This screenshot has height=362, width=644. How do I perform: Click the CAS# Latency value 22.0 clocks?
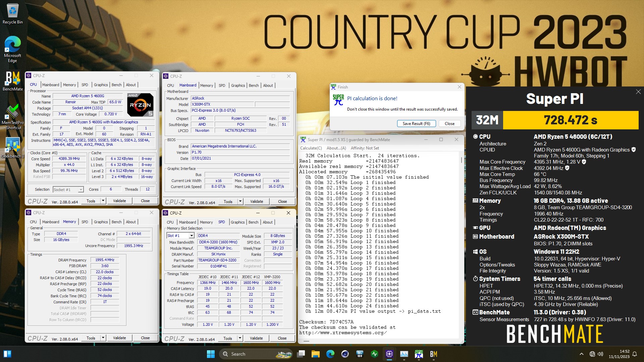click(105, 272)
